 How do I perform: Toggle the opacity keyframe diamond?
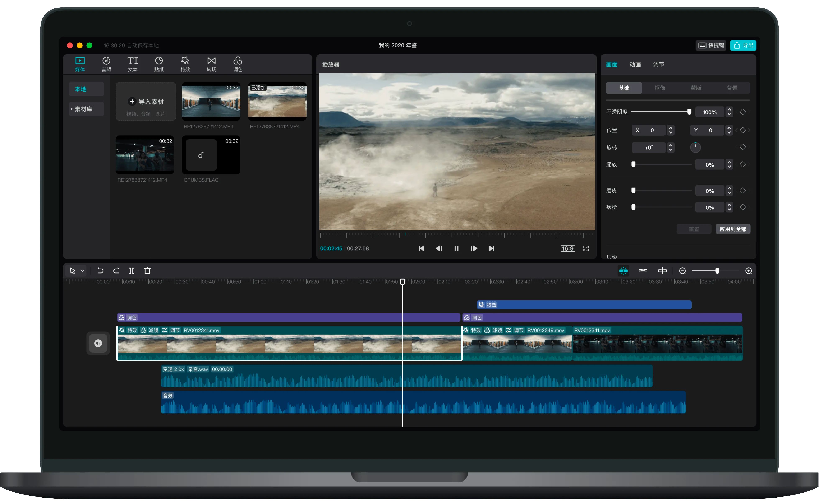pyautogui.click(x=743, y=112)
